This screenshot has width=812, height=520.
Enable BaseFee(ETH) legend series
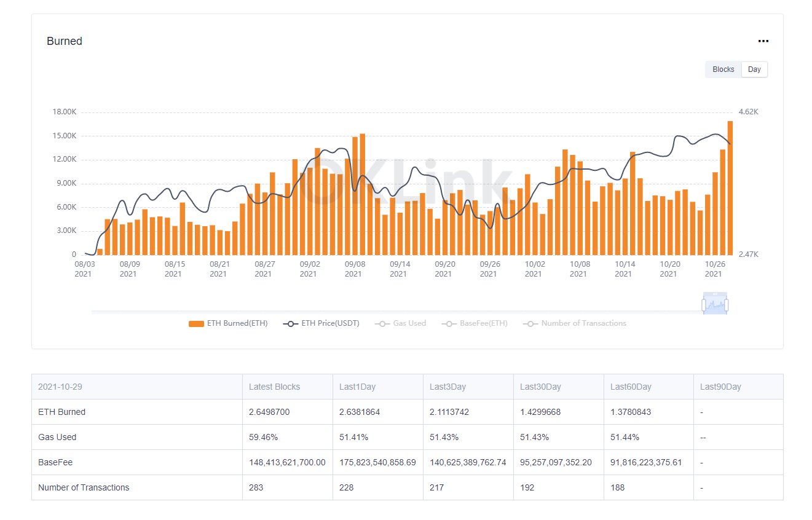point(475,323)
